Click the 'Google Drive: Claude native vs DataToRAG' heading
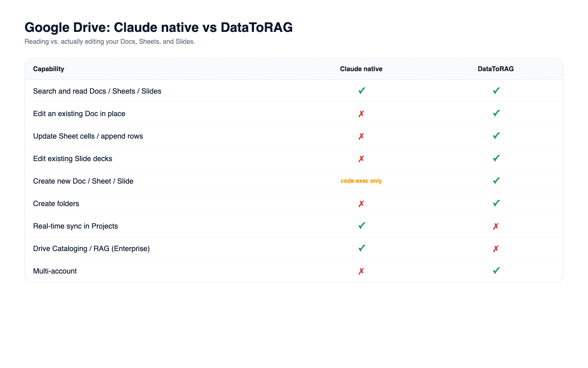Screen dimensions: 588x368 click(159, 27)
